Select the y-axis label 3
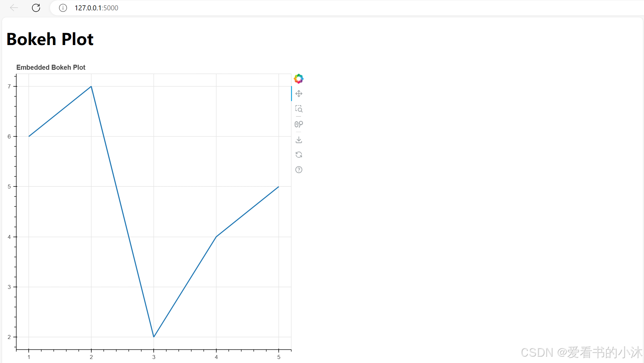 9,287
